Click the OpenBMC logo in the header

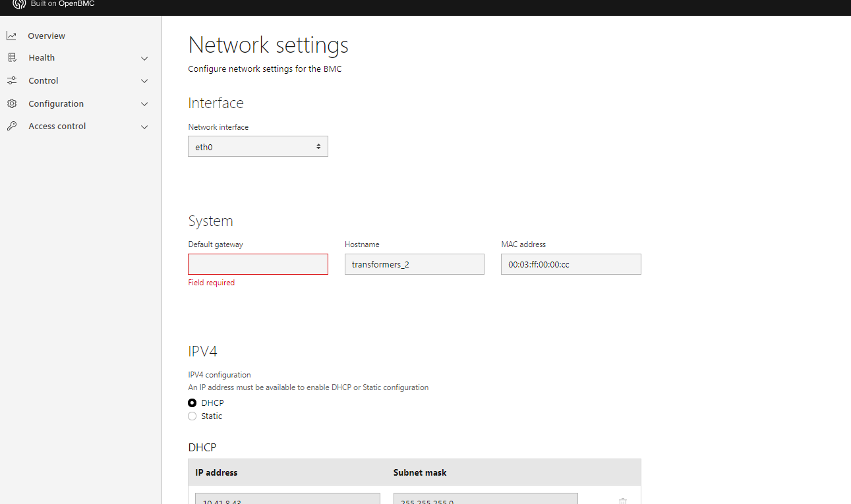coord(18,5)
